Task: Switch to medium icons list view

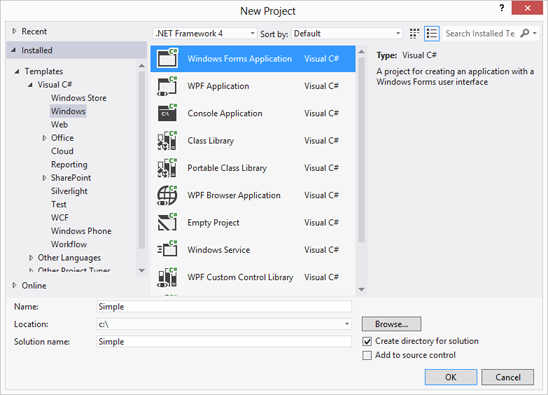Action: (432, 34)
